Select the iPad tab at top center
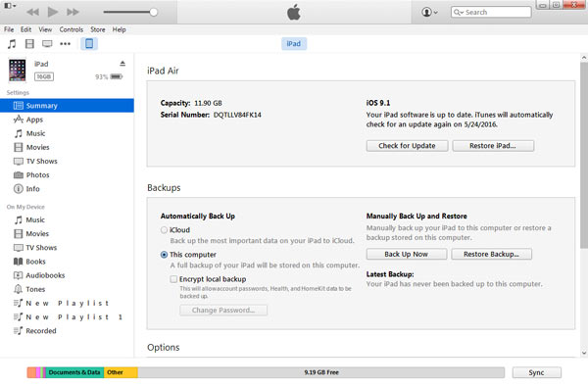588x387 pixels. pos(294,44)
